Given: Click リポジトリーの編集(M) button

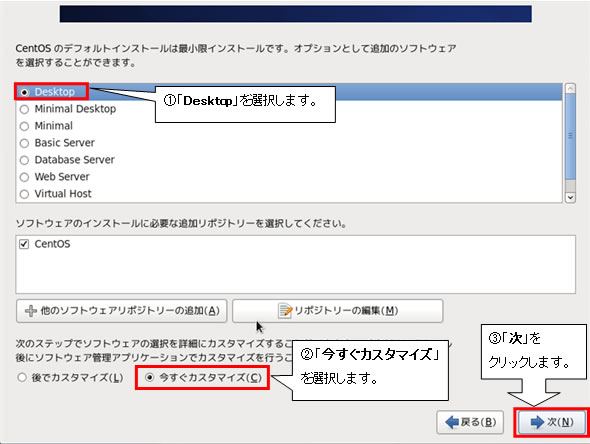Looking at the screenshot, I should click(338, 311).
